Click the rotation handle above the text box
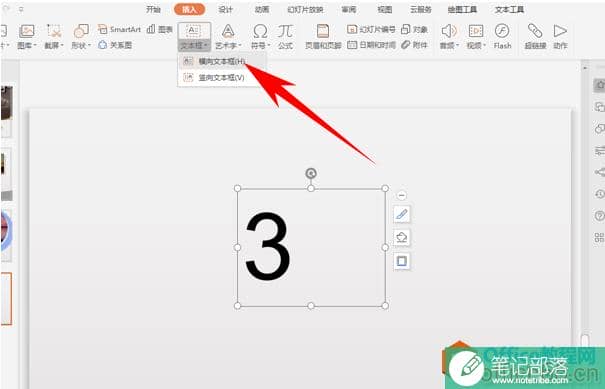Viewport: 605px width, 389px height. point(311,173)
